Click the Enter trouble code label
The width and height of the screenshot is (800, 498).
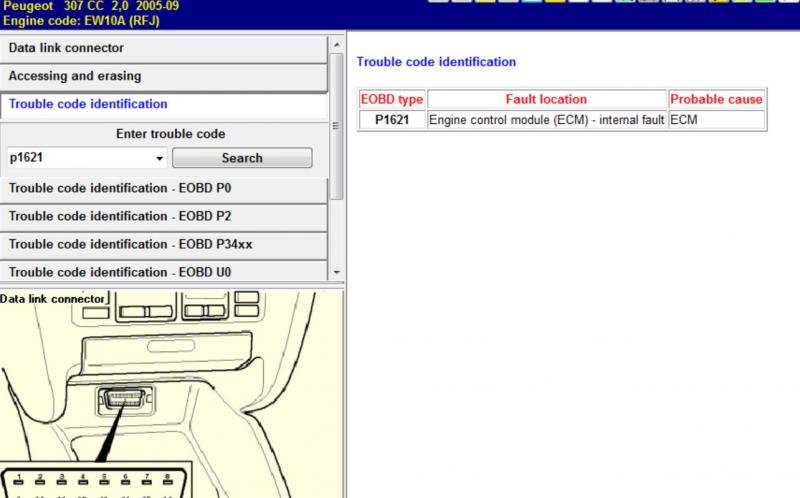pos(170,134)
